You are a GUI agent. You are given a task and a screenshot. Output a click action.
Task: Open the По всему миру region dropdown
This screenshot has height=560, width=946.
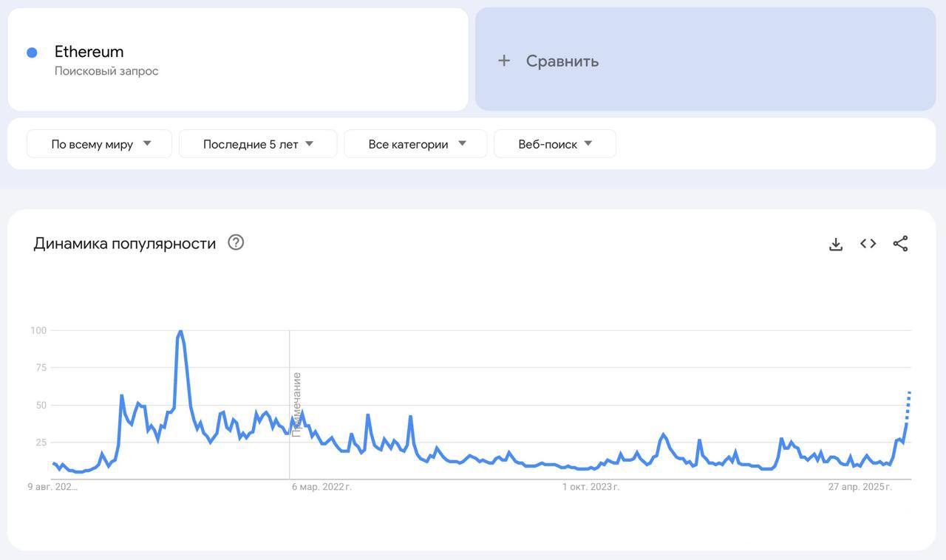click(99, 144)
